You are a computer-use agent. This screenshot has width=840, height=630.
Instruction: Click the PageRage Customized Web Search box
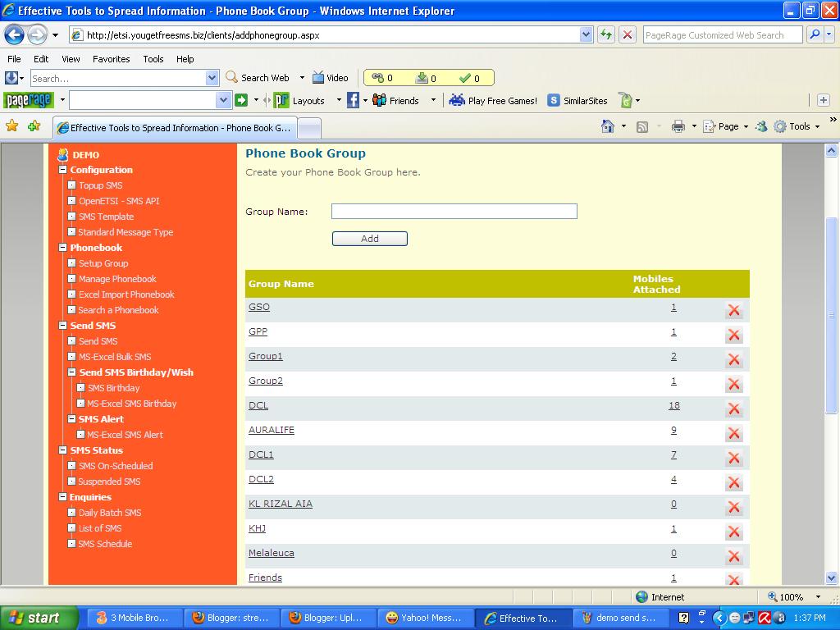(x=723, y=34)
